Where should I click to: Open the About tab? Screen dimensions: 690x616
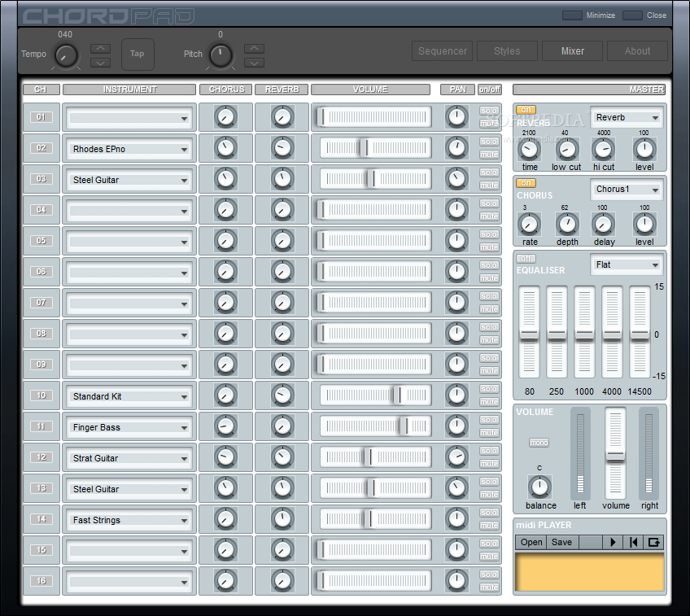click(x=637, y=51)
